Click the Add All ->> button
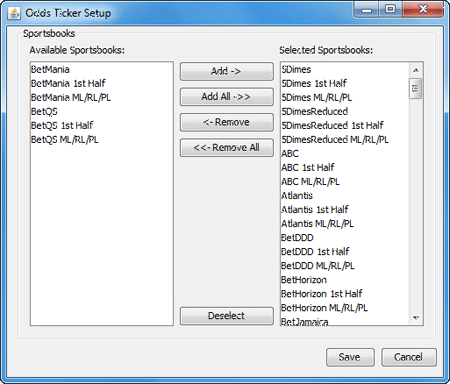The height and width of the screenshot is (384, 450). pyautogui.click(x=227, y=97)
